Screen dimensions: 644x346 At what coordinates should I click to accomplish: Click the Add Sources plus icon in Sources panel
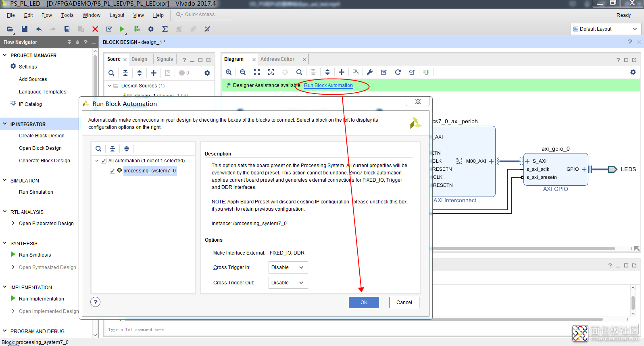(154, 73)
